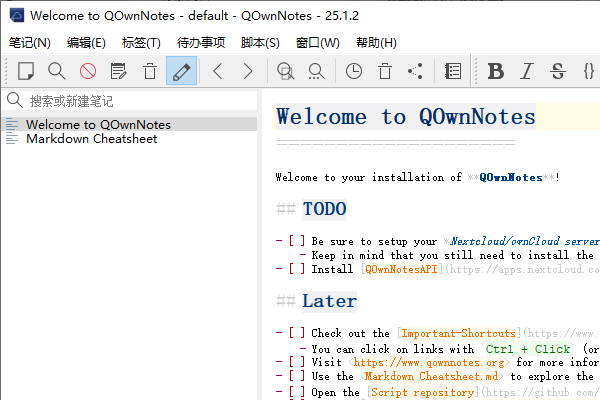
Task: Toggle the pencil edit mode button
Action: 181,71
